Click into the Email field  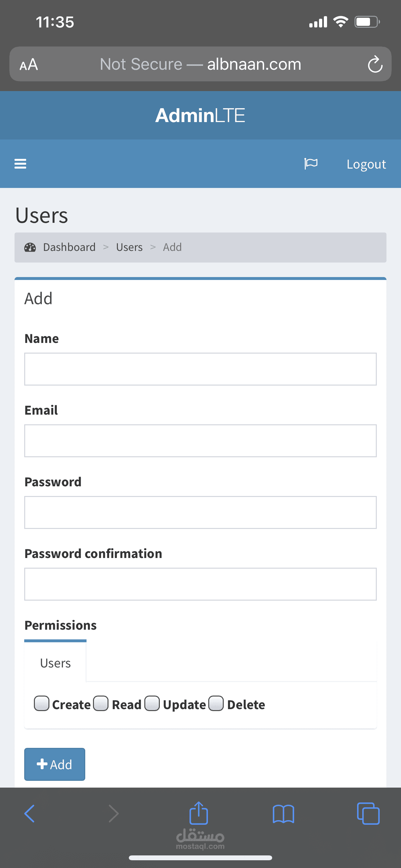[x=200, y=441]
